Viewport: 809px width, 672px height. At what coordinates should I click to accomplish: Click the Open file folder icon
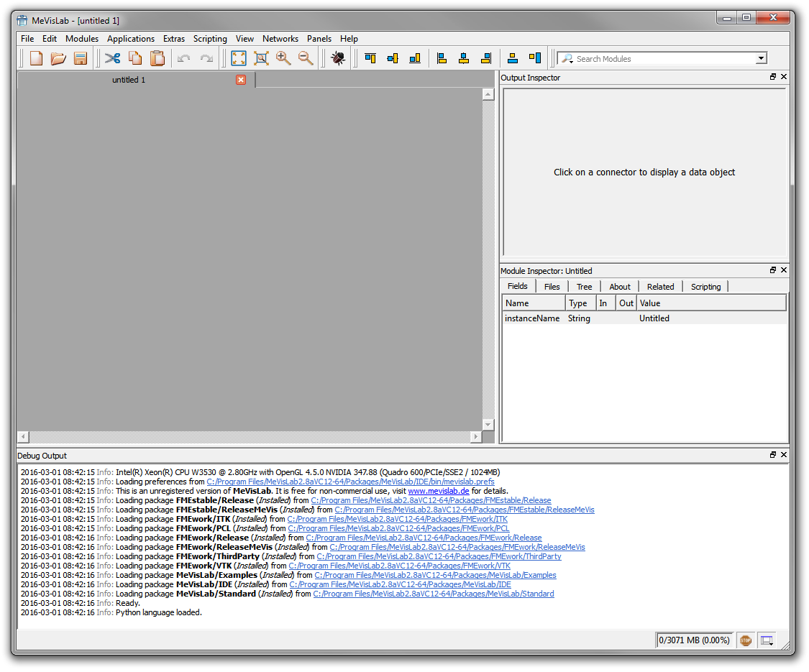tap(58, 59)
